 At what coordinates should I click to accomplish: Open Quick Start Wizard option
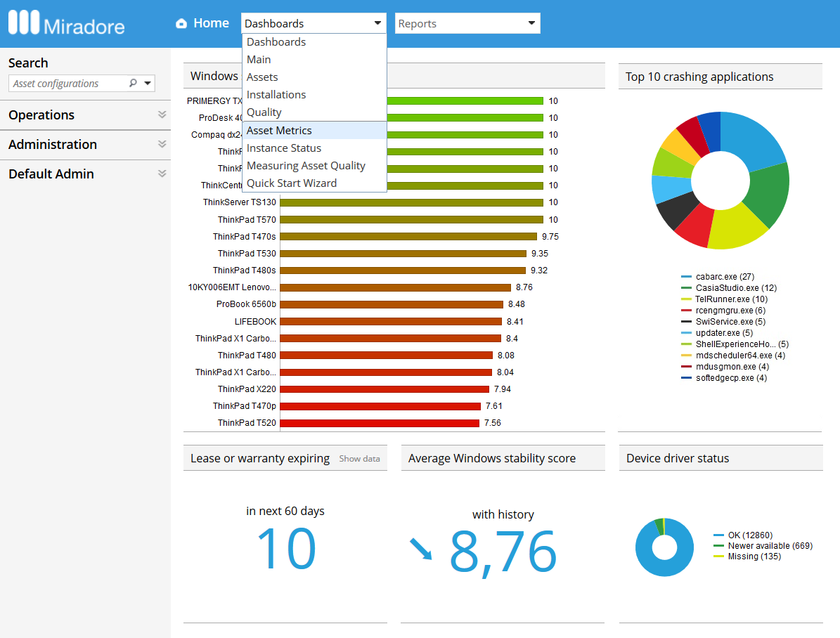tap(314, 183)
